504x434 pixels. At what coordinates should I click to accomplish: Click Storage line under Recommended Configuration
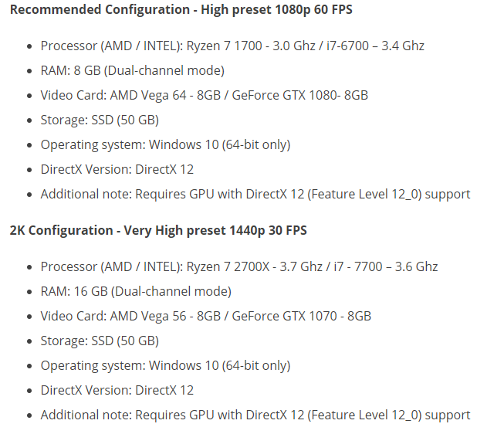tap(100, 120)
